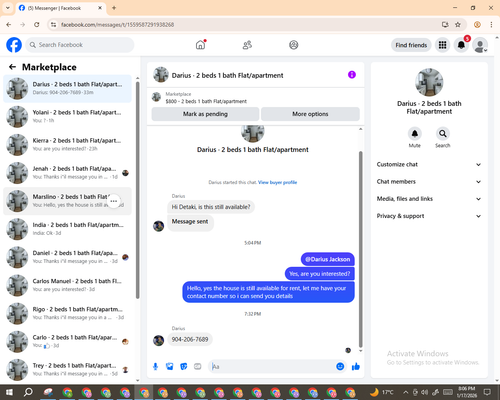Mute the conversation bell icon
This screenshot has height=400, width=500.
pyautogui.click(x=415, y=134)
